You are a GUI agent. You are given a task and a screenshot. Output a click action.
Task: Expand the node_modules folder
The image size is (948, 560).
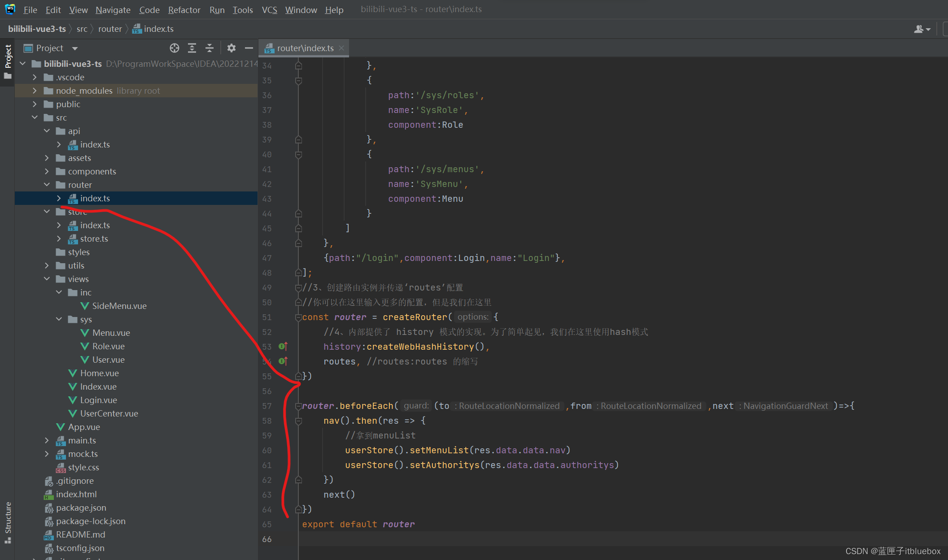coord(35,91)
